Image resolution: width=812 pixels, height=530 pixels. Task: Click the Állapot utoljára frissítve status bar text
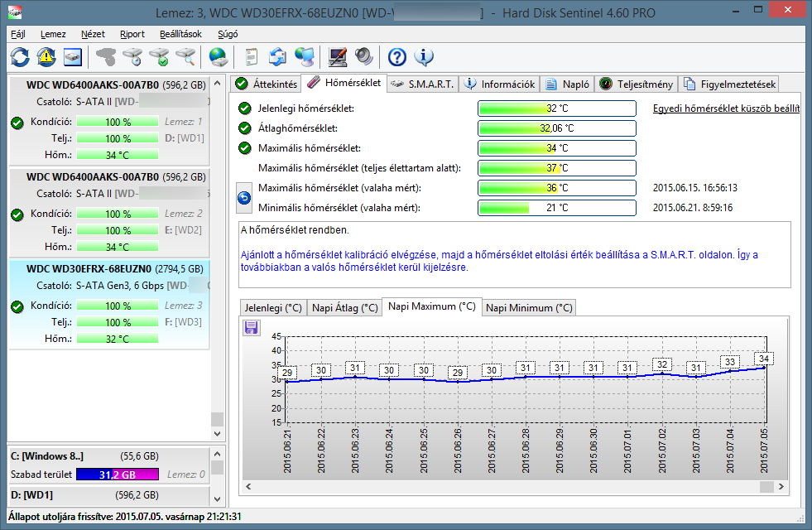125,517
